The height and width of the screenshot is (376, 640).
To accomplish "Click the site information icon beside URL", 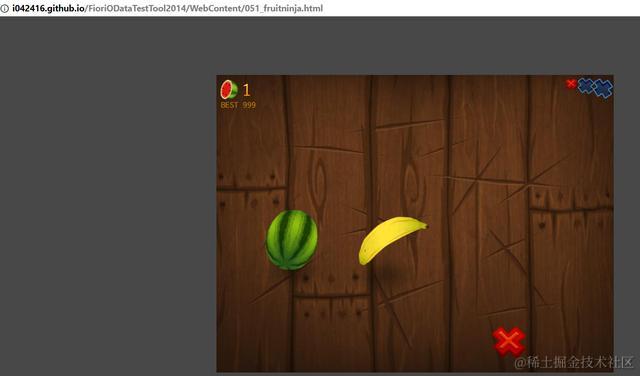I will click(x=4, y=8).
